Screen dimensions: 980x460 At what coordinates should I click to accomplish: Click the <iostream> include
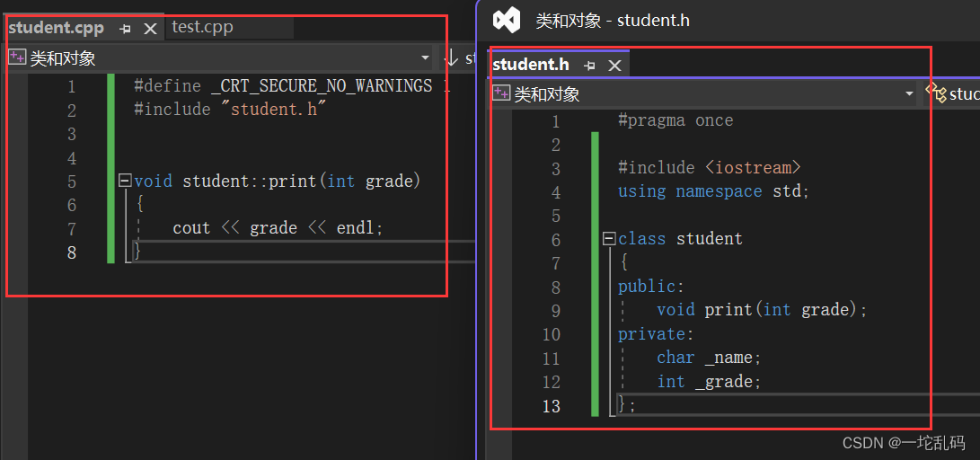point(753,168)
